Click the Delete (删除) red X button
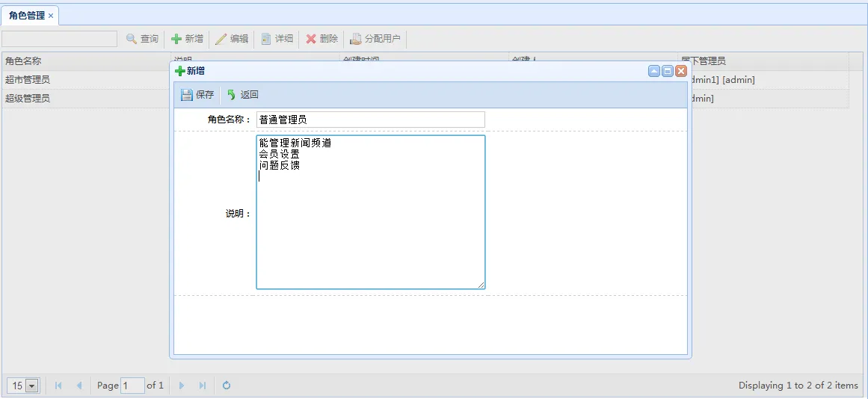The height and width of the screenshot is (399, 868). (x=321, y=39)
